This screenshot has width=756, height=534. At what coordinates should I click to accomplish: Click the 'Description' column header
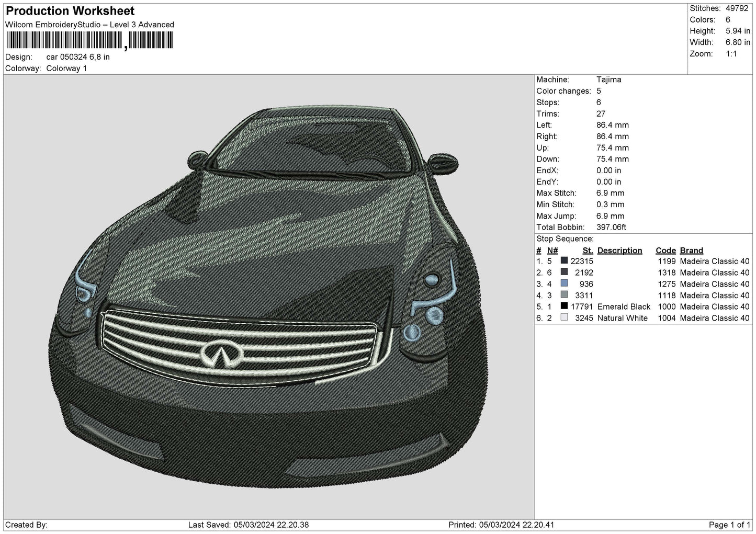619,251
